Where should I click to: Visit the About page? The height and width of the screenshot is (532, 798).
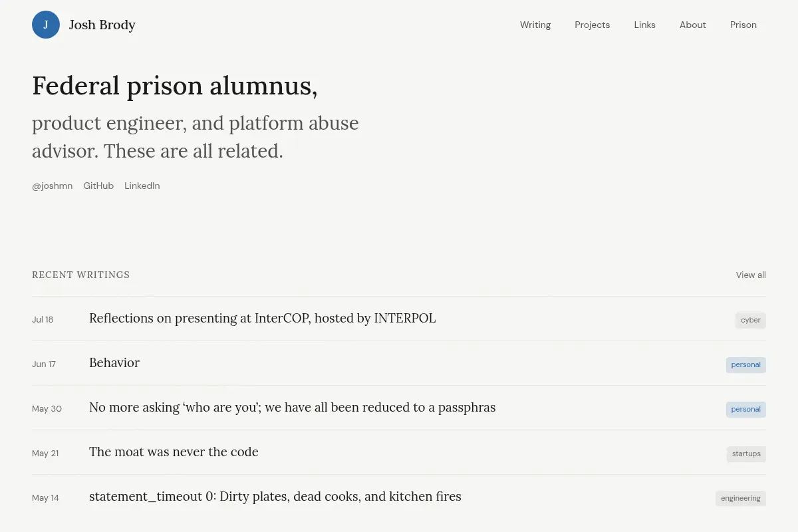tap(692, 25)
